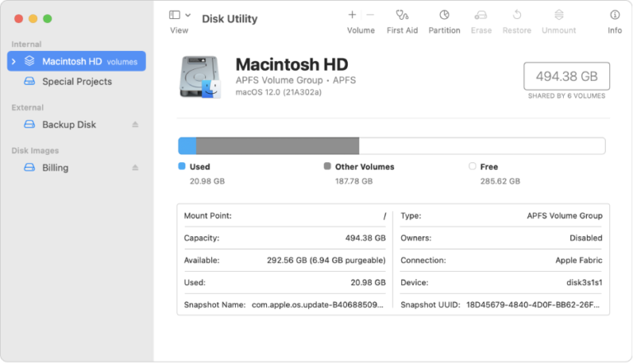This screenshot has height=364, width=633.
Task: Click the minus remove volume icon
Action: tap(370, 15)
